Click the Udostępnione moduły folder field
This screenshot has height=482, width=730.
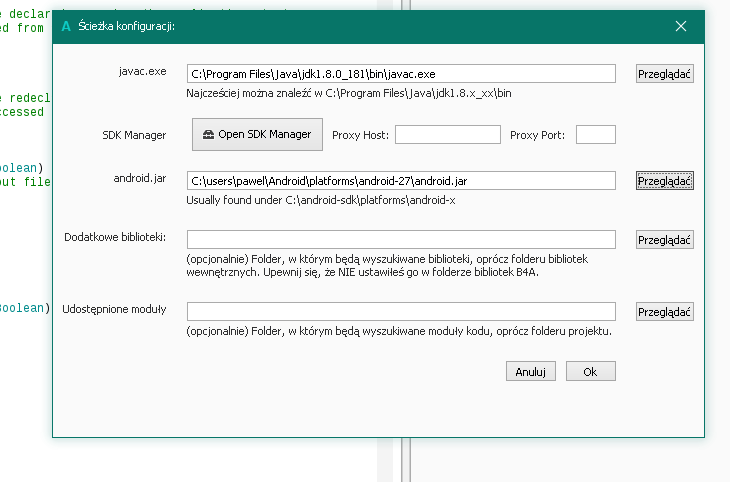pyautogui.click(x=400, y=311)
